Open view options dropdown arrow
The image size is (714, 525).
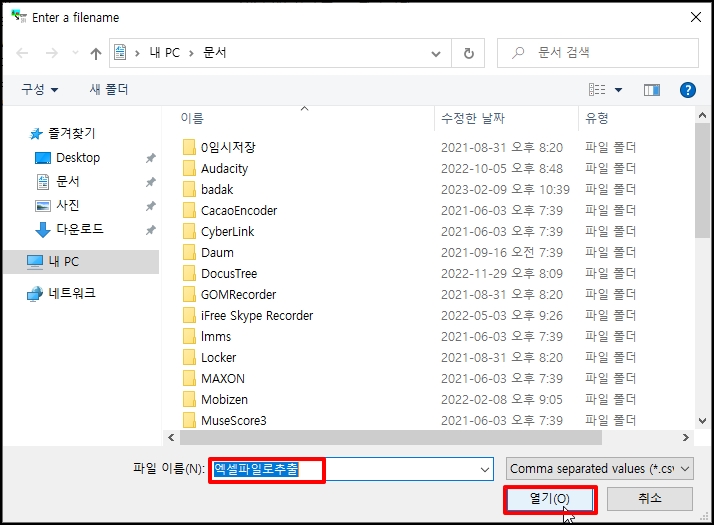(618, 90)
